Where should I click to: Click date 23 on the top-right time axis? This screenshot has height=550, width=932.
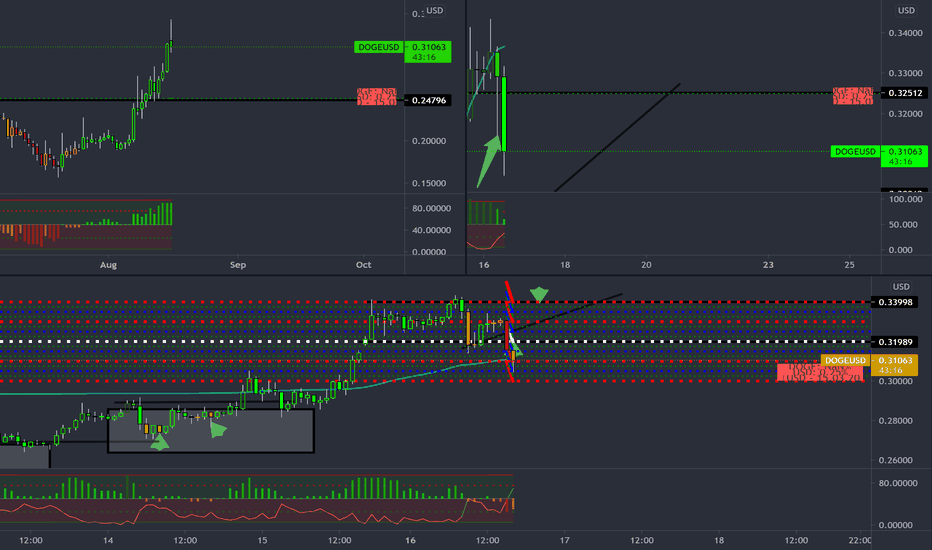768,265
